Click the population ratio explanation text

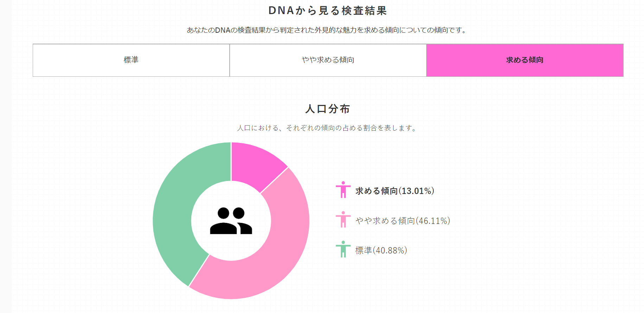(327, 128)
